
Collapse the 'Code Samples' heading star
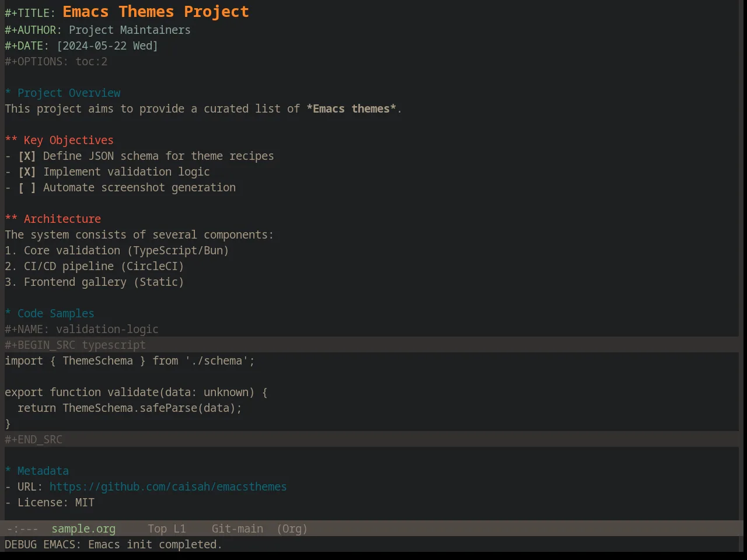pos(8,313)
